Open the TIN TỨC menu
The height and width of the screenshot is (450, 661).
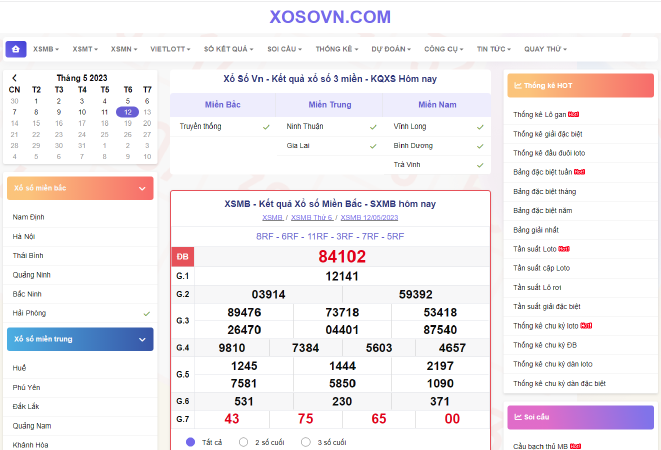(x=494, y=49)
